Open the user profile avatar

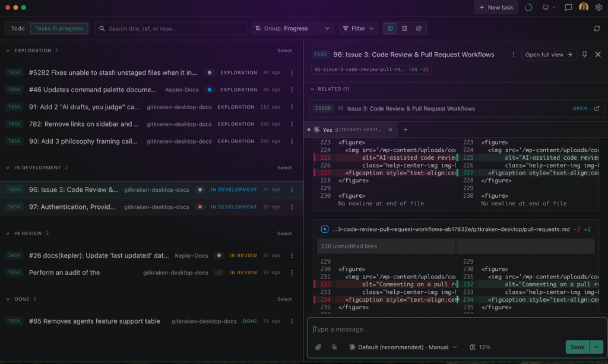coord(584,7)
